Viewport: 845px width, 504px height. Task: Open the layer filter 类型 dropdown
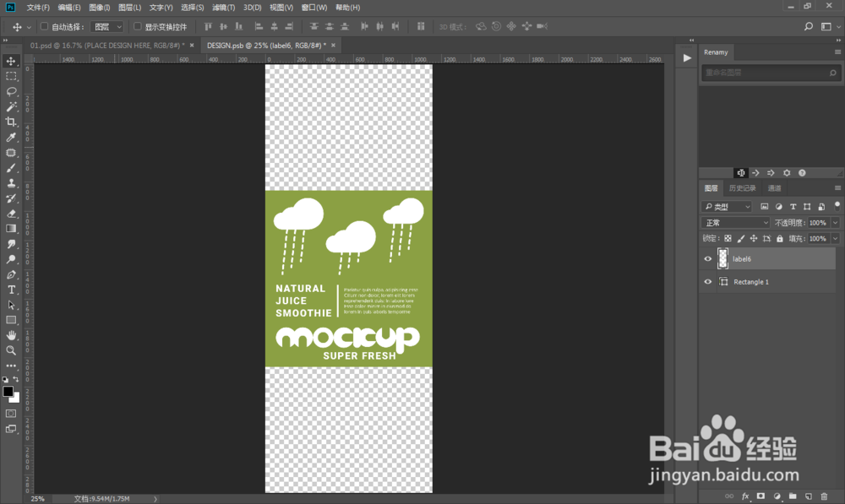(727, 206)
